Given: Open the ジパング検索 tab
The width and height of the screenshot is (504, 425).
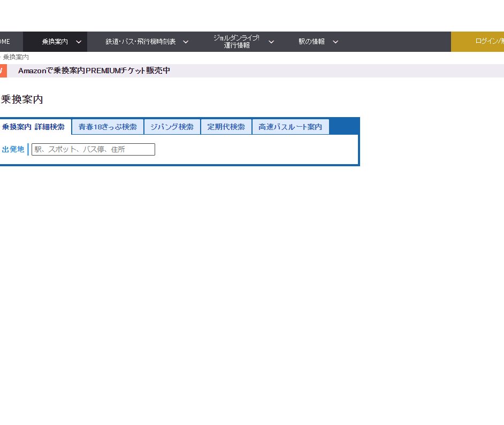Looking at the screenshot, I should [172, 127].
